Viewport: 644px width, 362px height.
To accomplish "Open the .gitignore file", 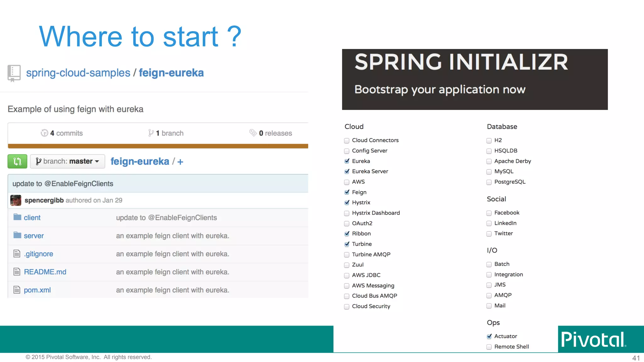I will 38,254.
